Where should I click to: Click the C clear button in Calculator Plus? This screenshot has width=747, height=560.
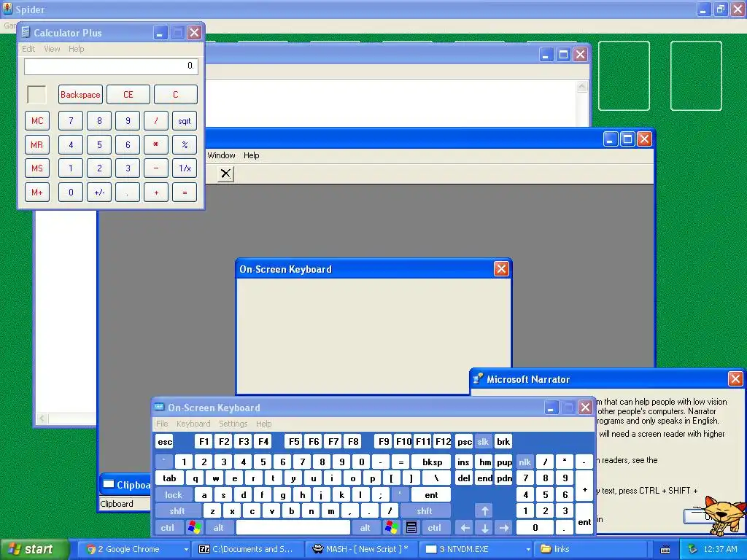pos(175,94)
